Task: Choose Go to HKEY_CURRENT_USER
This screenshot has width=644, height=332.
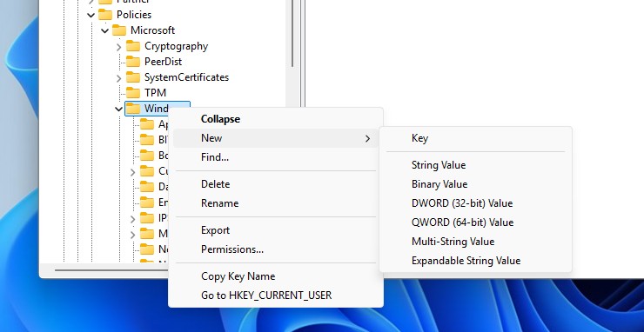Action: tap(276, 295)
